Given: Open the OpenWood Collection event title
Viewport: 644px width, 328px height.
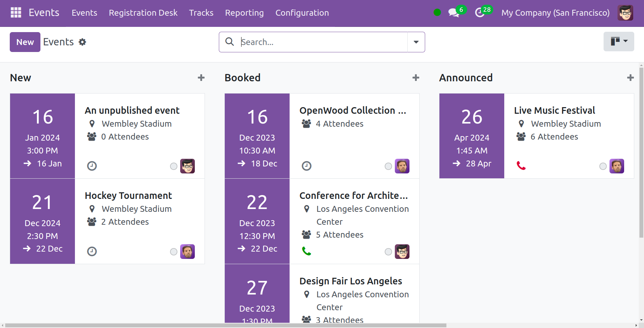Looking at the screenshot, I should (353, 110).
